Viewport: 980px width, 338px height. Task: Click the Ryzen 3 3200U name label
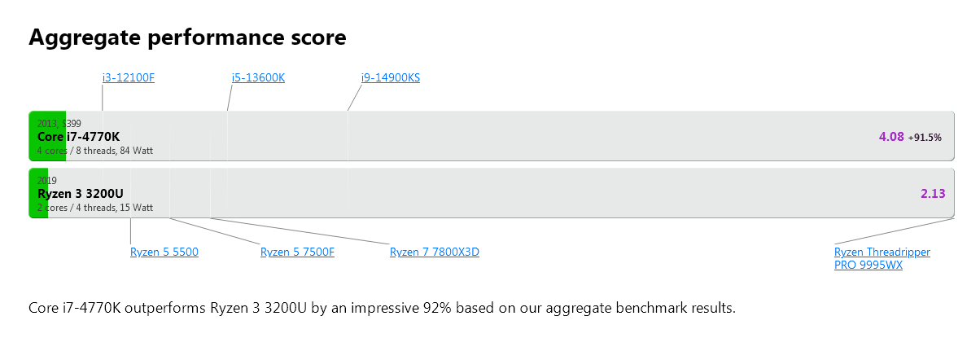(81, 194)
